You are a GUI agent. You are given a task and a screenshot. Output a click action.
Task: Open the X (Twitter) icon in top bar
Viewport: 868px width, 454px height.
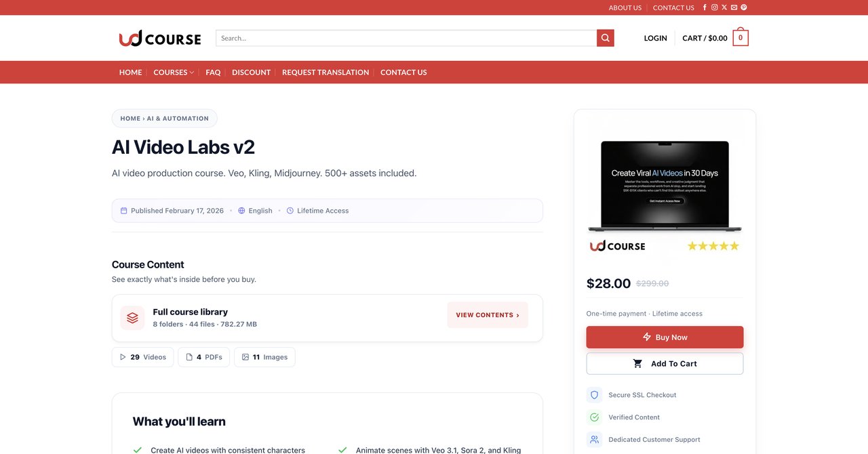724,7
